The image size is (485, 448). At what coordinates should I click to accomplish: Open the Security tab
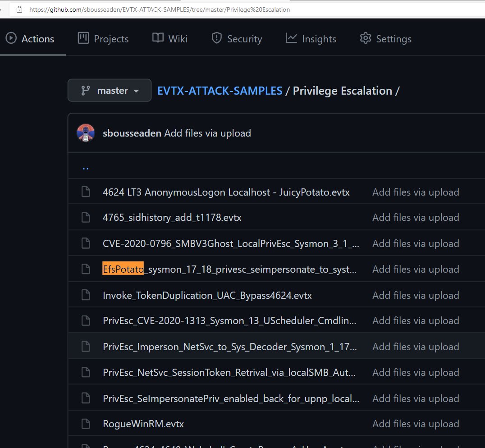pyautogui.click(x=237, y=39)
